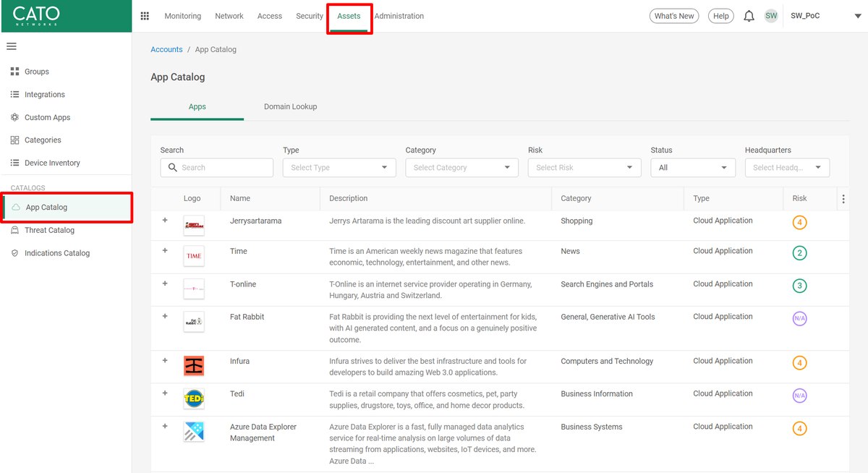The width and height of the screenshot is (868, 473).
Task: Open table column options kebab menu
Action: 843,198
